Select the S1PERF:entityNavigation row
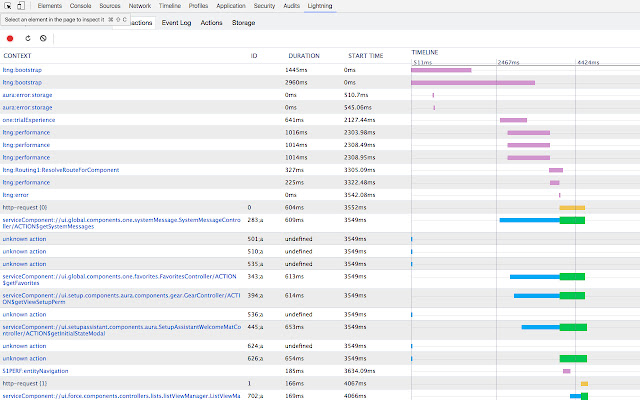Image resolution: width=640 pixels, height=400 pixels. (35, 371)
